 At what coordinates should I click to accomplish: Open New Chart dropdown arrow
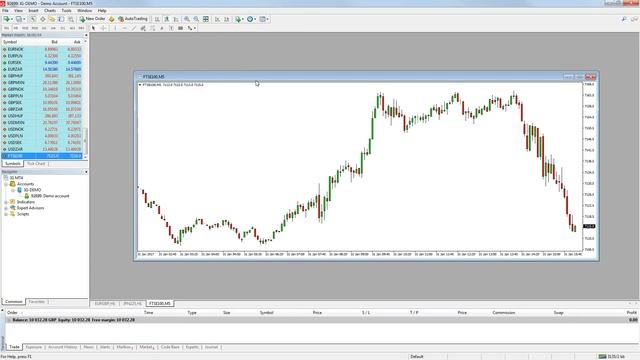(x=11, y=19)
